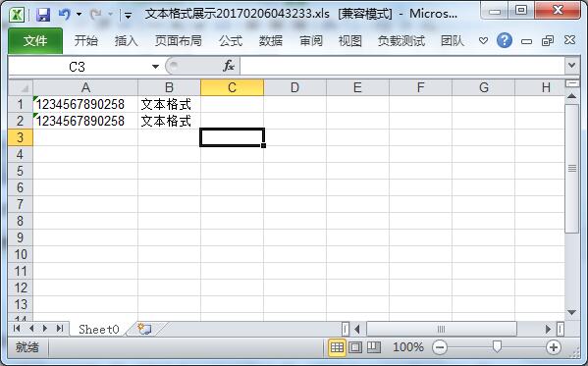Close the workbook with ribbon X icon
The width and height of the screenshot is (588, 366).
click(x=569, y=40)
